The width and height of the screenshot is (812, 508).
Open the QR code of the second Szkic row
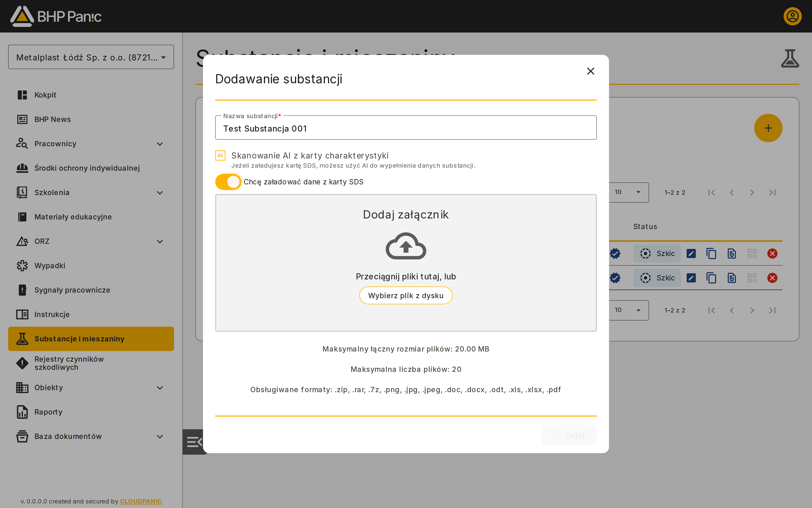coord(752,278)
